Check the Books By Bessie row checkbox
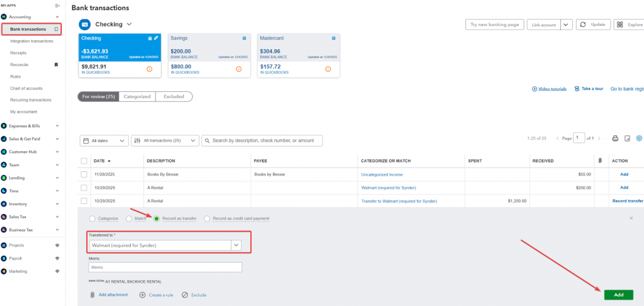This screenshot has height=306, width=644. [x=84, y=174]
